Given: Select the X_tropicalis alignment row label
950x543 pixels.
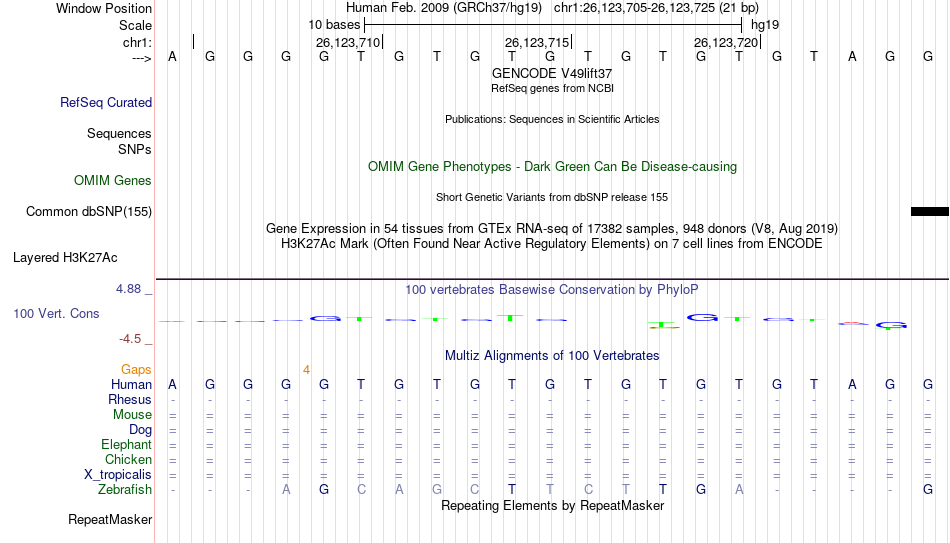Looking at the screenshot, I should pyautogui.click(x=118, y=475).
